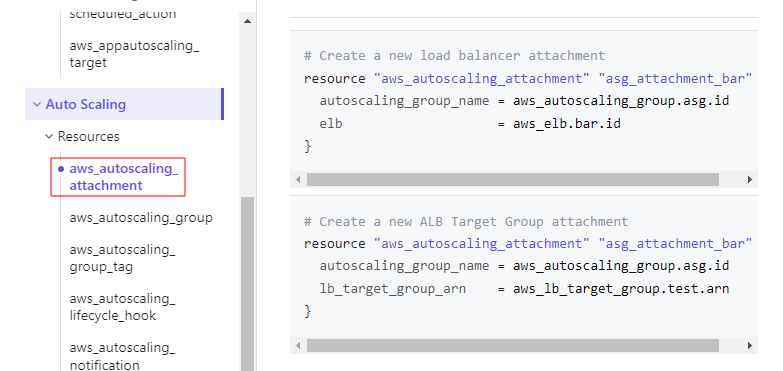Click sidebar scrollbar up arrow

(x=247, y=21)
